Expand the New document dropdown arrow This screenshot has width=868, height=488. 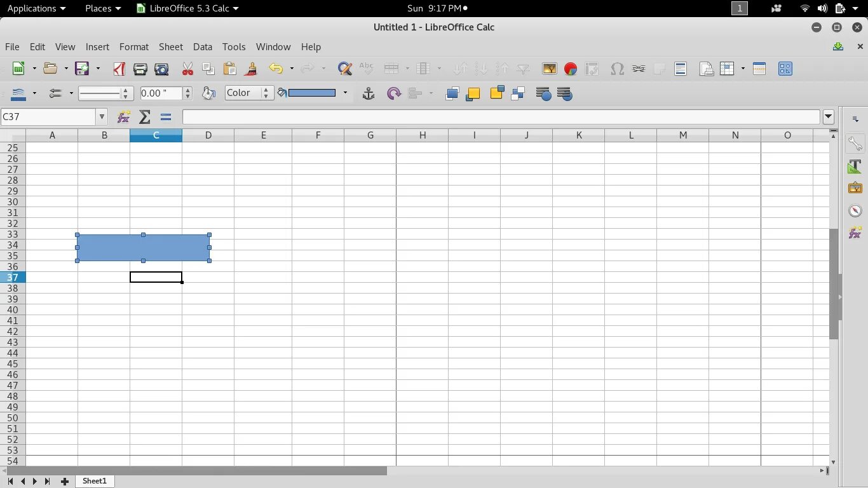[x=34, y=69]
